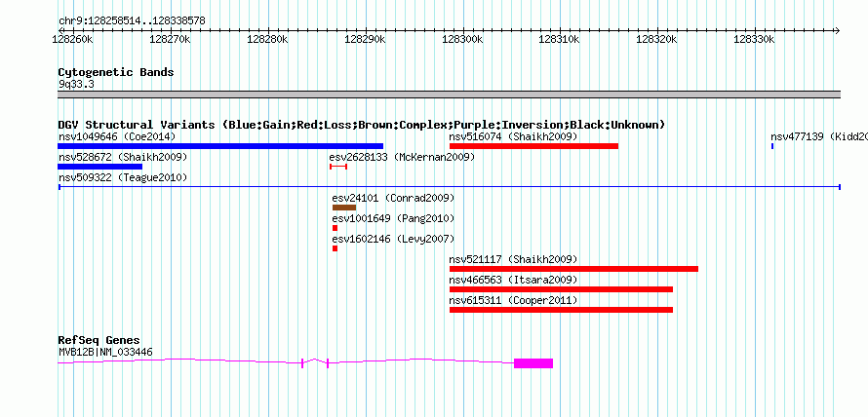
Task: Click the 9q33.3 band label
Action: coord(76,84)
